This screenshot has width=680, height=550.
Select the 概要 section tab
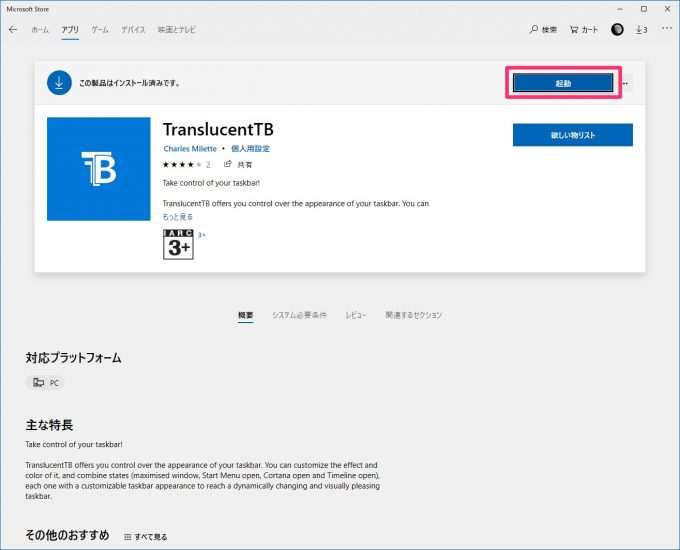(x=245, y=315)
